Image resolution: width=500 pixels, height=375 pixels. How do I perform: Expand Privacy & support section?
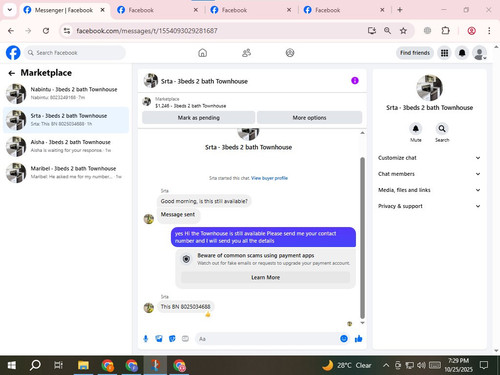coord(429,206)
